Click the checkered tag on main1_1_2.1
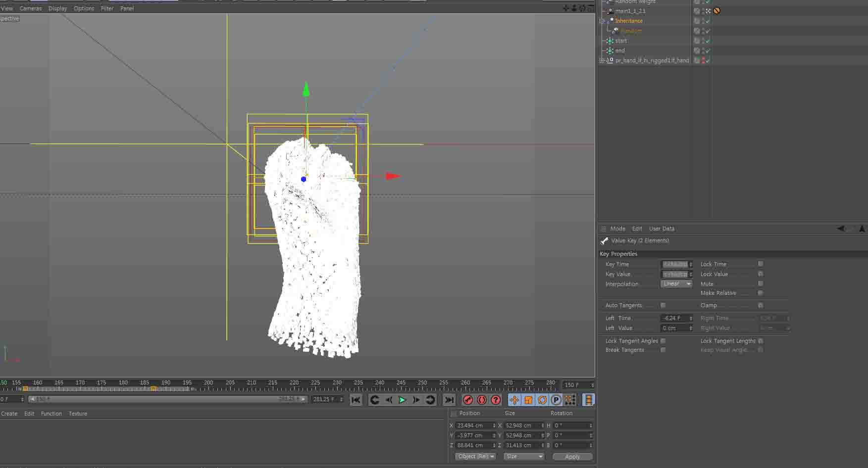The width and height of the screenshot is (868, 468). click(708, 11)
